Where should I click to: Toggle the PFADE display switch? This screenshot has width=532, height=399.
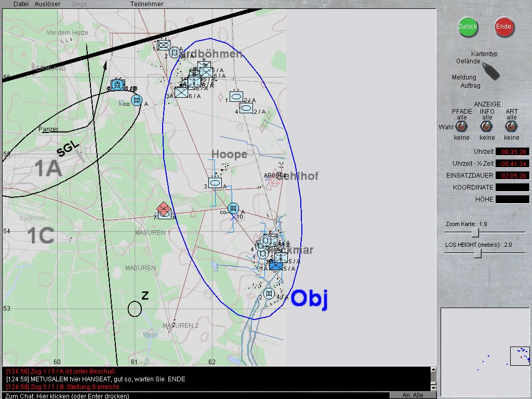461,126
